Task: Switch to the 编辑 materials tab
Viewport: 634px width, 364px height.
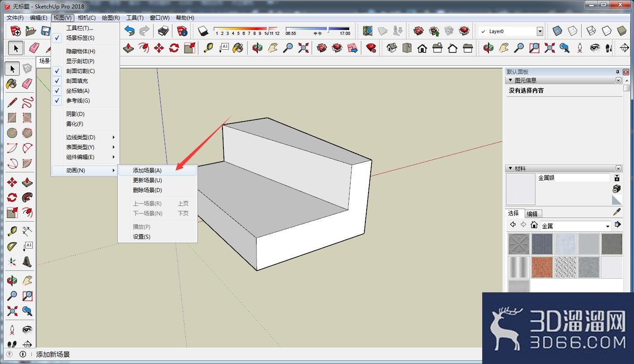Action: click(x=532, y=214)
